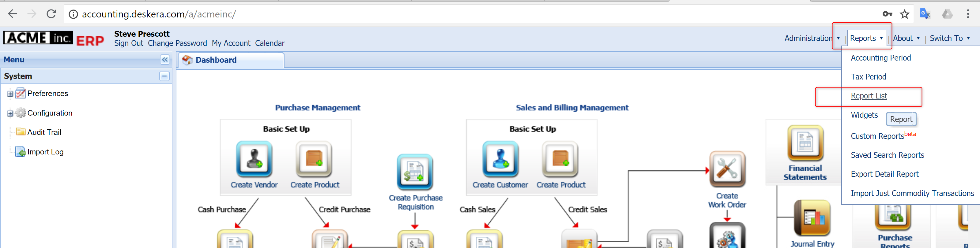Open the Calendar link
Viewport: 980px width, 248px height.
point(269,43)
